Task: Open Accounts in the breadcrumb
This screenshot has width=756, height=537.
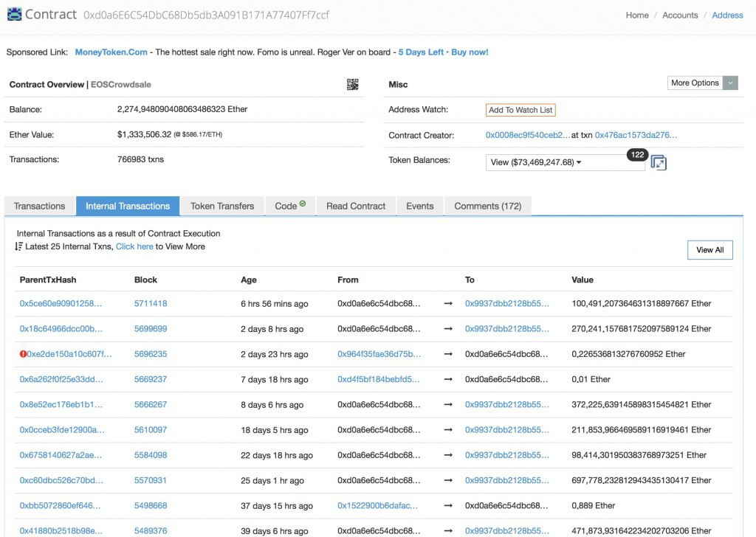Action: 680,15
